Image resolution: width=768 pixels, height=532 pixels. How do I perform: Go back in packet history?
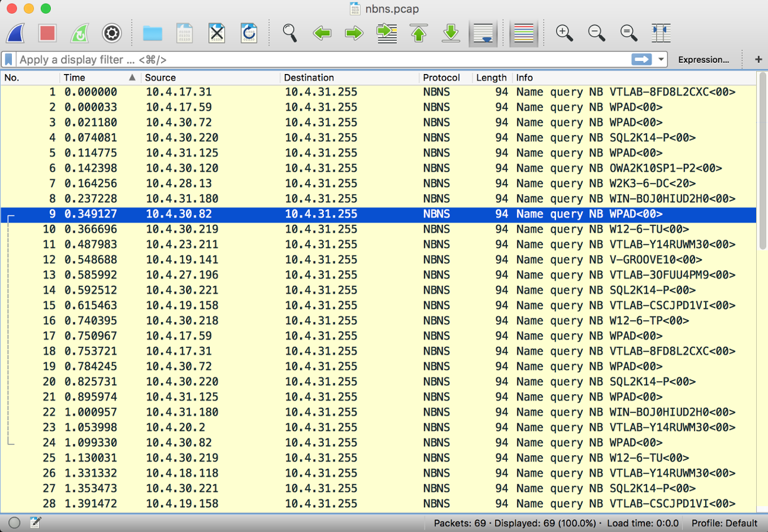click(322, 33)
